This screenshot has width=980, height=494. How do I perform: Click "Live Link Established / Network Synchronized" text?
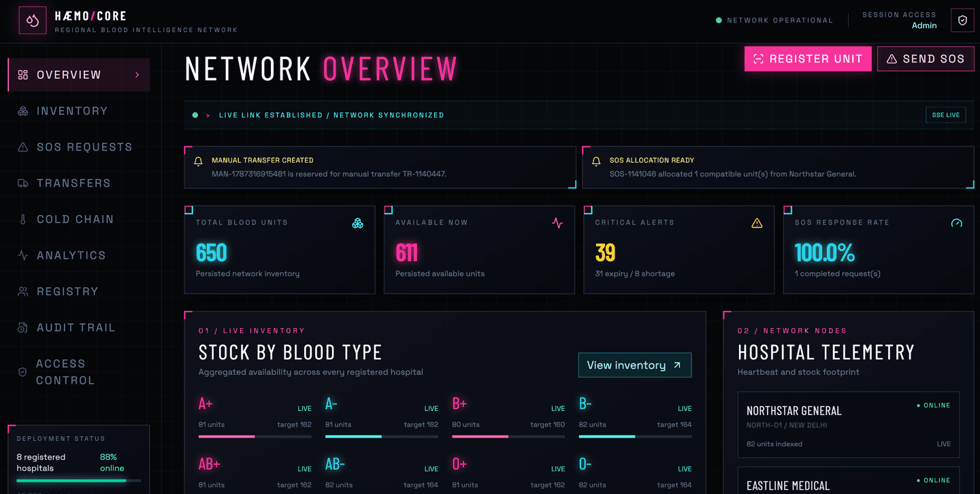[331, 116]
